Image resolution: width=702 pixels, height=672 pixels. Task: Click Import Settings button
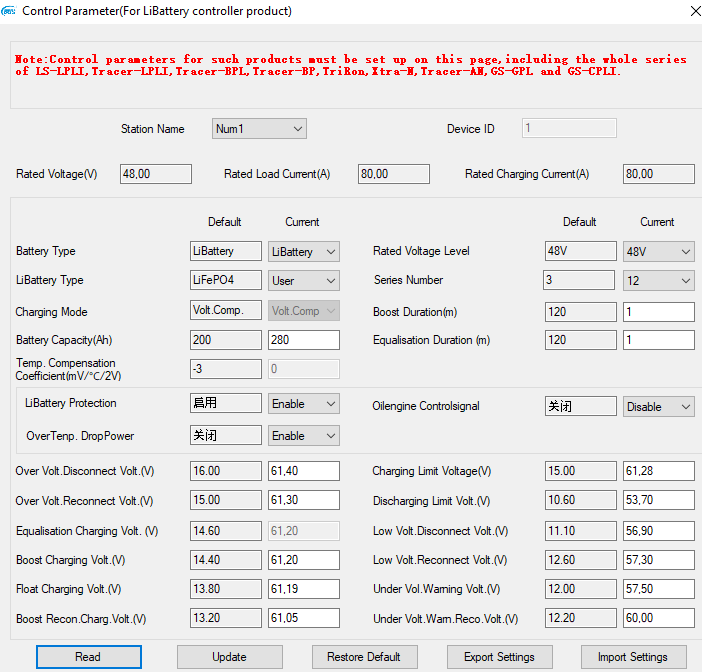tap(633, 657)
